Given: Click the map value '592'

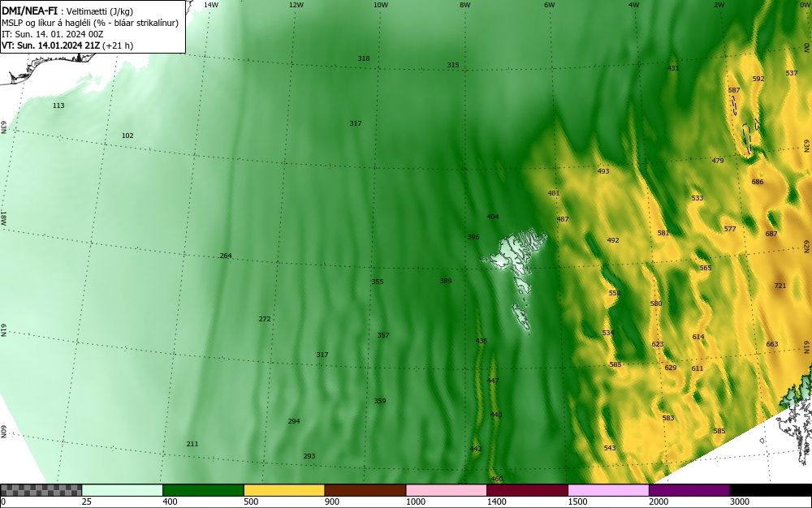Looking at the screenshot, I should [x=758, y=80].
